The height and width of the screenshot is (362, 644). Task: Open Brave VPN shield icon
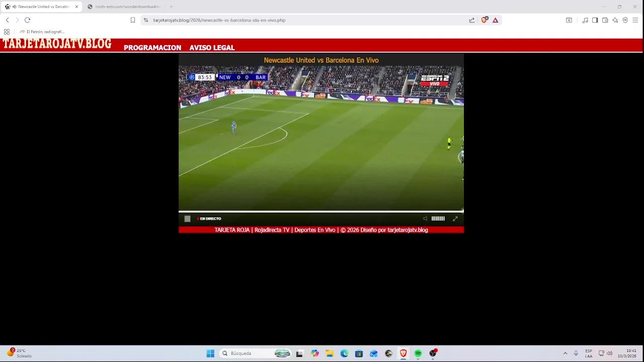(625, 20)
